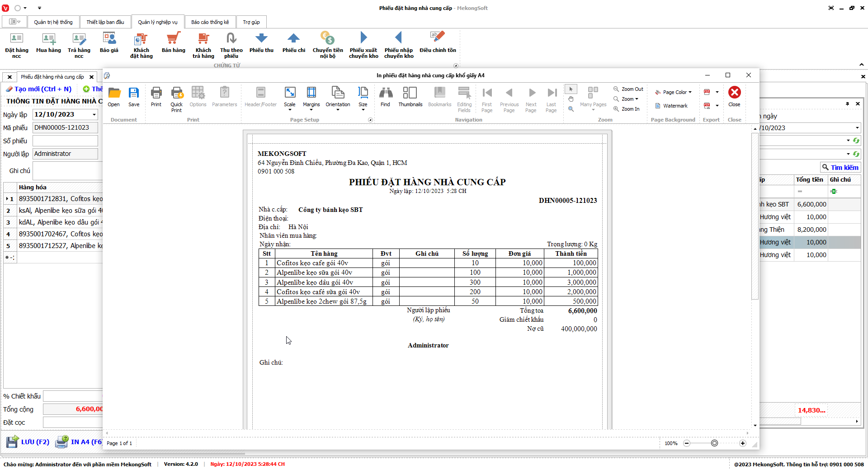The width and height of the screenshot is (868, 469).
Task: Click Quick Print in preview toolbar
Action: click(x=176, y=99)
